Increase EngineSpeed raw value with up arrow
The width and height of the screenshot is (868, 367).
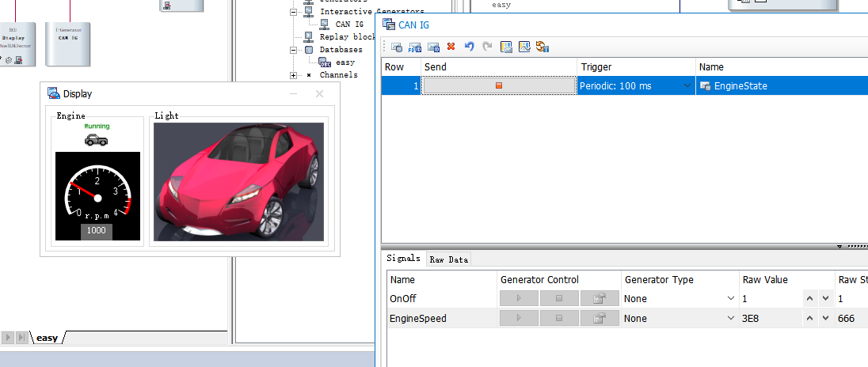809,319
